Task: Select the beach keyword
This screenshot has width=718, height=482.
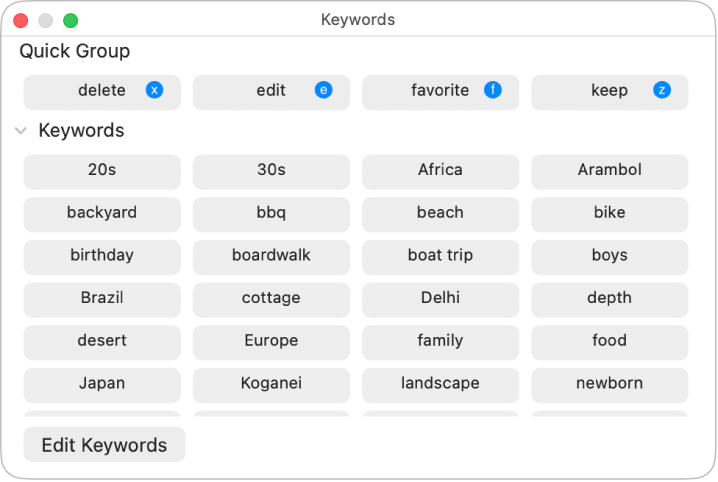Action: click(x=440, y=213)
